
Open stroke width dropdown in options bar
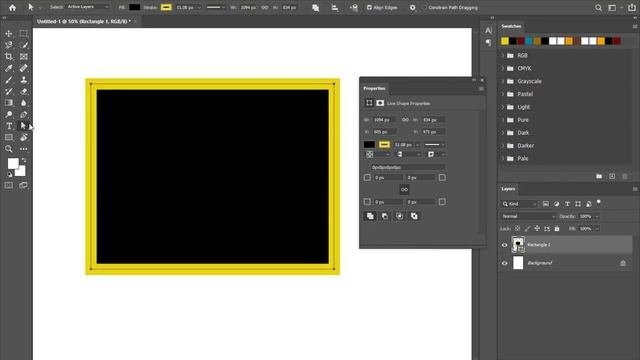199,7
